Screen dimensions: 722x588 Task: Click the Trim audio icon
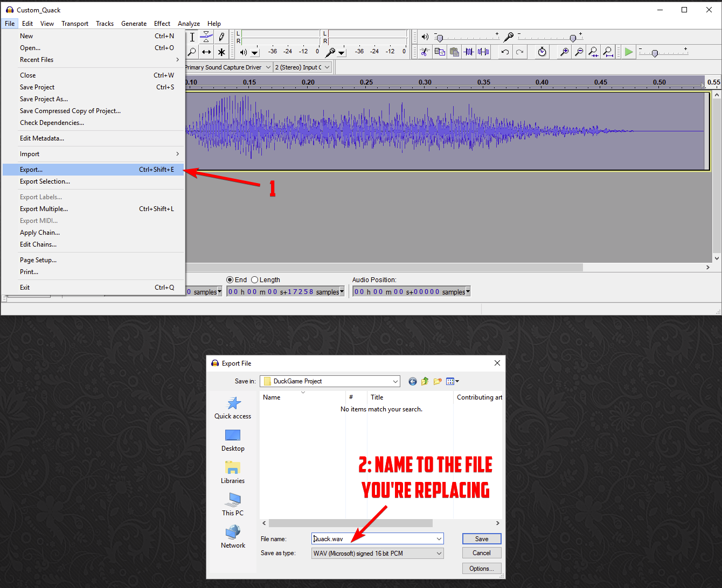(x=469, y=52)
